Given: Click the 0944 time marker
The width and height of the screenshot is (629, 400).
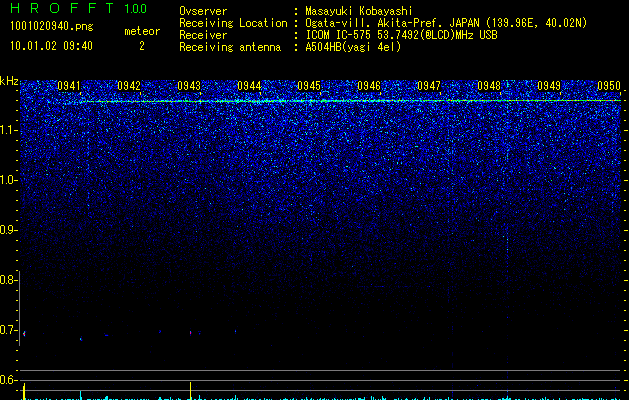Looking at the screenshot, I should [x=249, y=85].
